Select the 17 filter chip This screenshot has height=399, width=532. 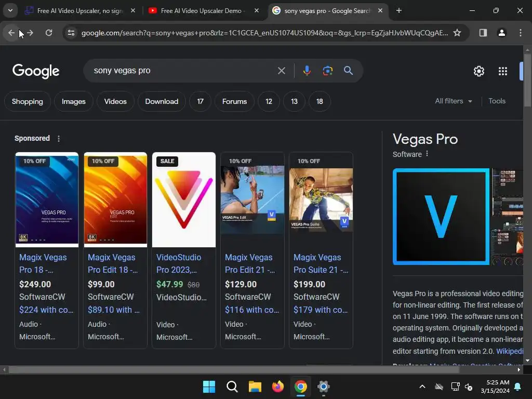click(200, 101)
